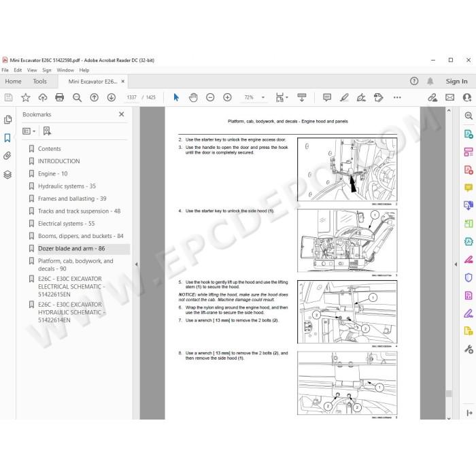Add the document to starred files
This screenshot has width=476, height=476.
(x=26, y=97)
